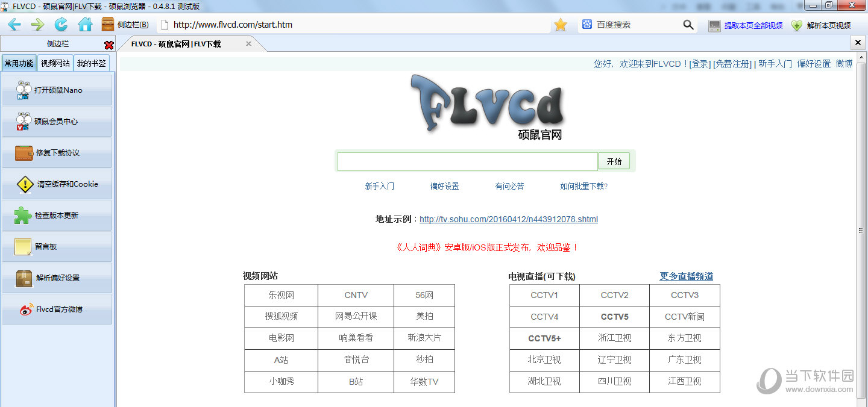Screen dimensions: 868x407
Task: Open the header 新手入门 link
Action: [x=775, y=64]
